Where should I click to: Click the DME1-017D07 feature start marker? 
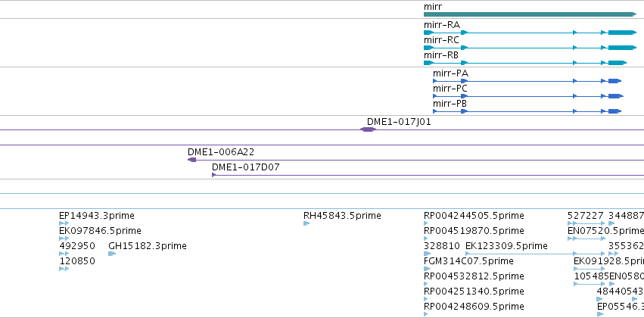click(213, 175)
